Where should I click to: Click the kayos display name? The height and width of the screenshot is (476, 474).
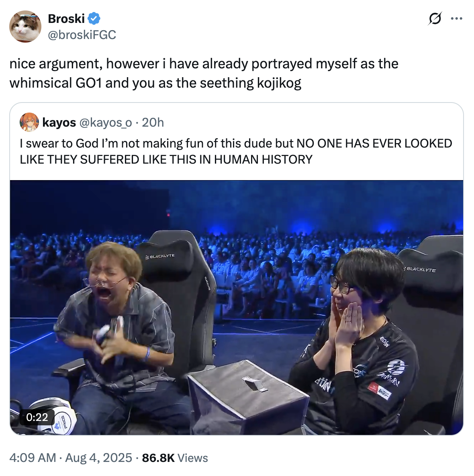(59, 123)
